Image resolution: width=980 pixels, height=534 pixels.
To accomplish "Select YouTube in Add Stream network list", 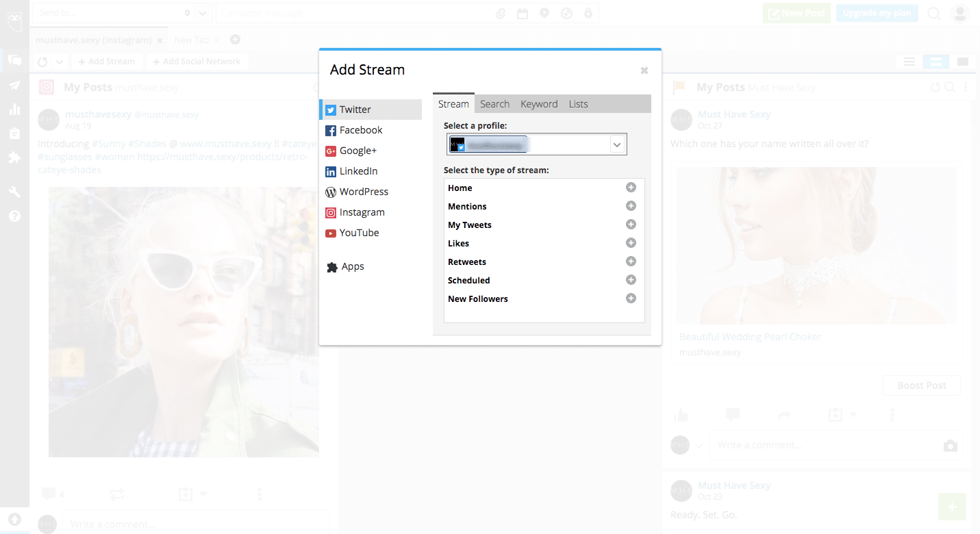I will (371, 233).
